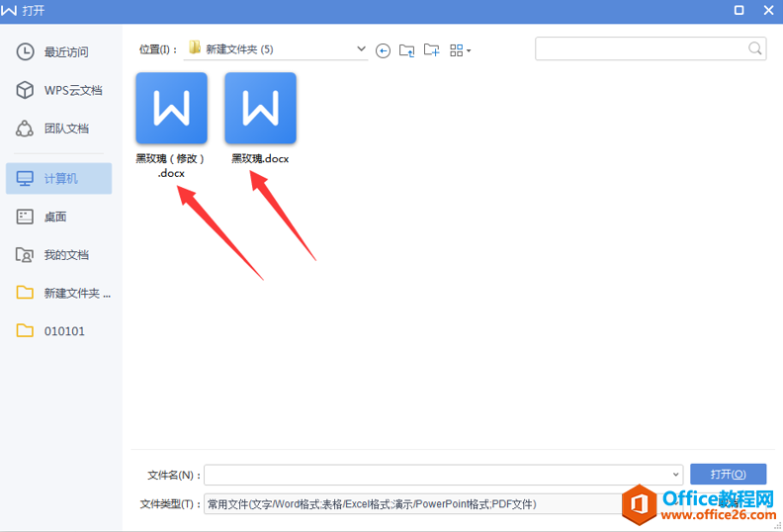Go back with the circled arrow button

(383, 50)
